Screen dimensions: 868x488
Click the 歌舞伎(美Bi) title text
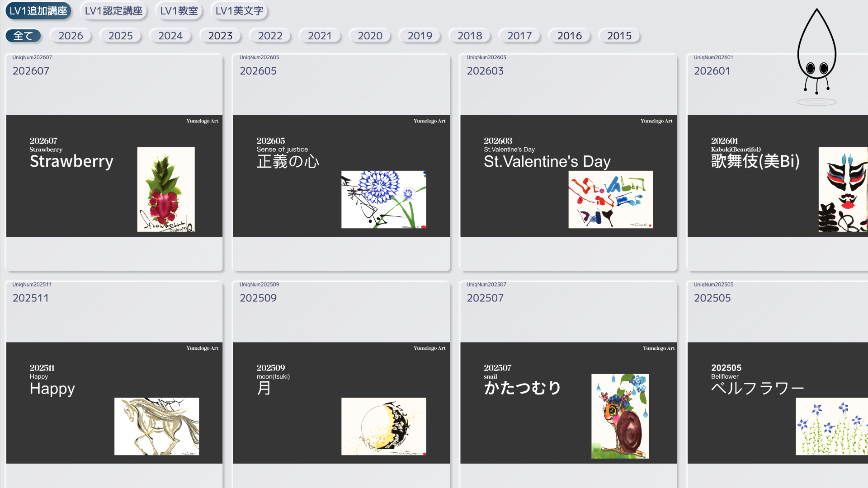pyautogui.click(x=755, y=161)
